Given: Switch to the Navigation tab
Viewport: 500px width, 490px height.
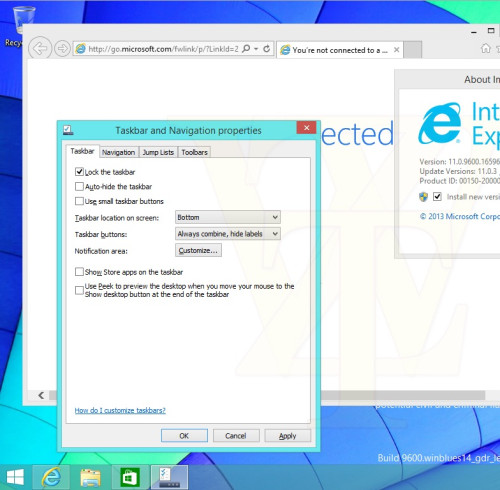Looking at the screenshot, I should point(119,152).
